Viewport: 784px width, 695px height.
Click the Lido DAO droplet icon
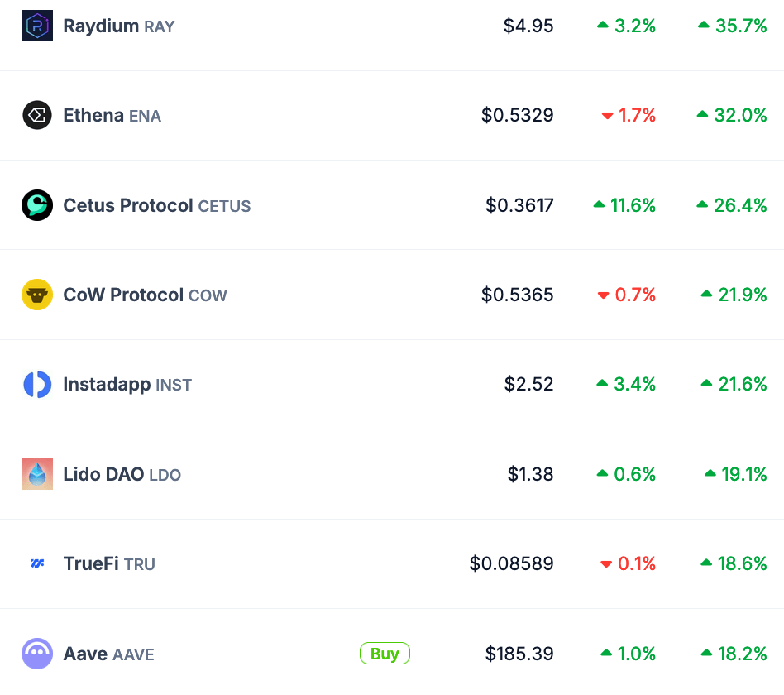pos(37,474)
